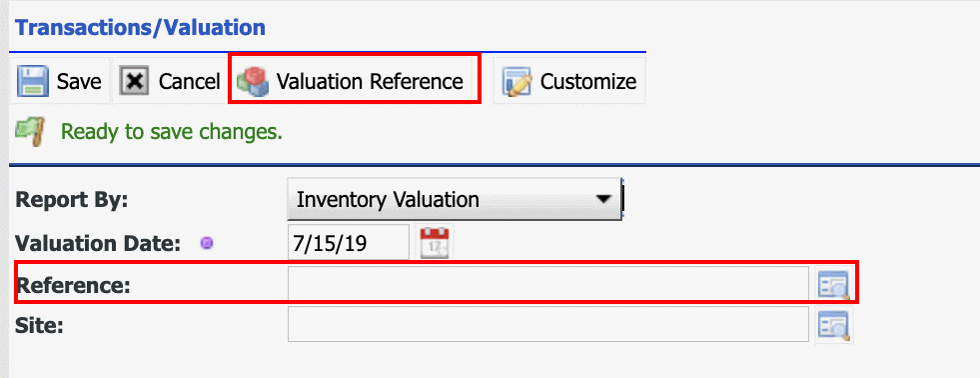
Task: Click the Ready to save changes message
Action: (x=172, y=132)
